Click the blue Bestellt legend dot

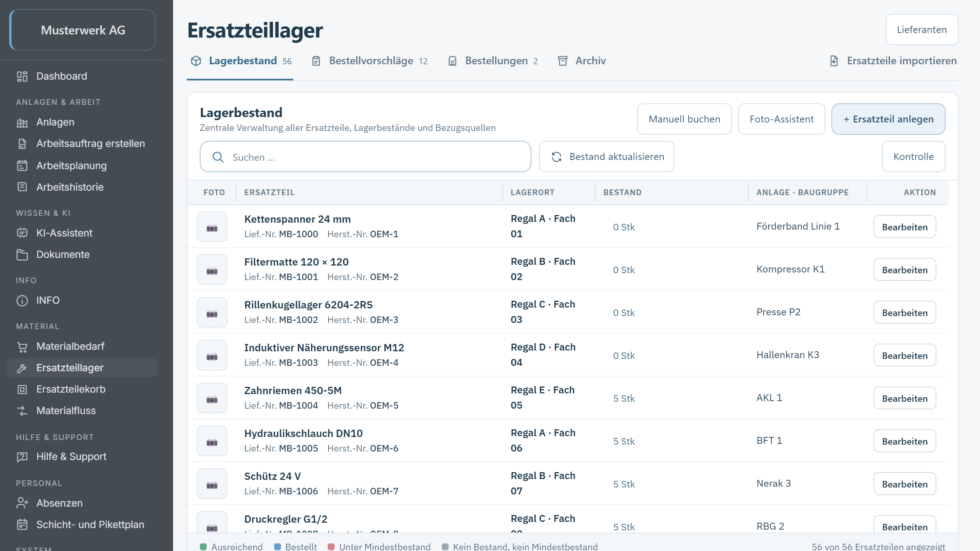[278, 547]
